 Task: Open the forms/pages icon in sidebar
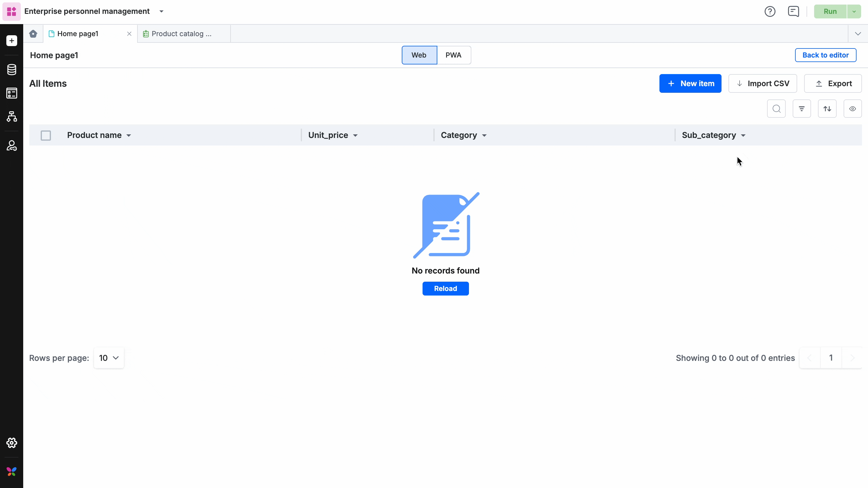11,93
